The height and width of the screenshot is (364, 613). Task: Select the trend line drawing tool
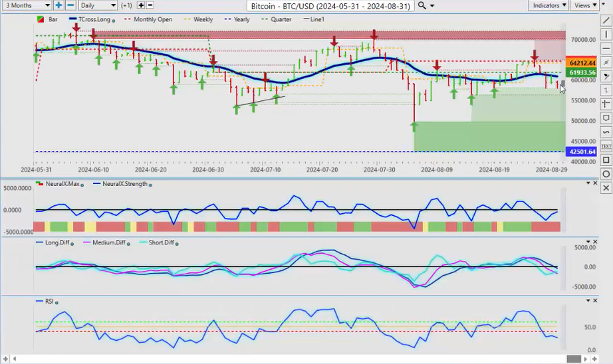(606, 21)
